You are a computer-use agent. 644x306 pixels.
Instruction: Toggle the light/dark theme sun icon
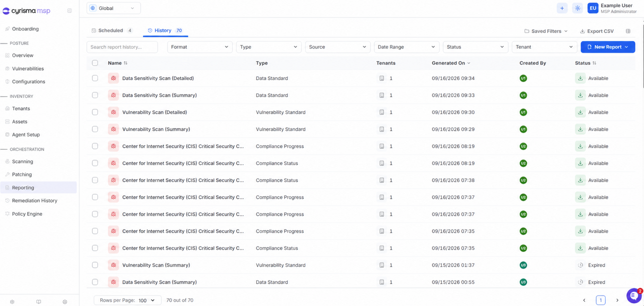pos(577,8)
